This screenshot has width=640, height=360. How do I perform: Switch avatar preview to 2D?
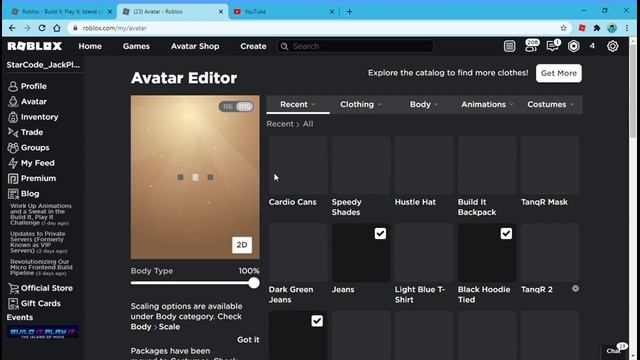click(242, 245)
